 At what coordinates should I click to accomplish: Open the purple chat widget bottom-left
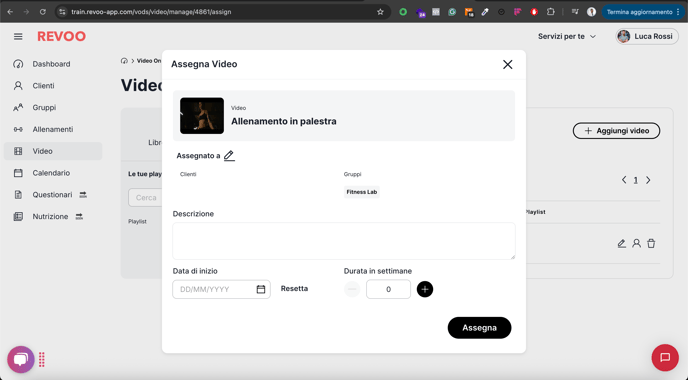click(21, 360)
